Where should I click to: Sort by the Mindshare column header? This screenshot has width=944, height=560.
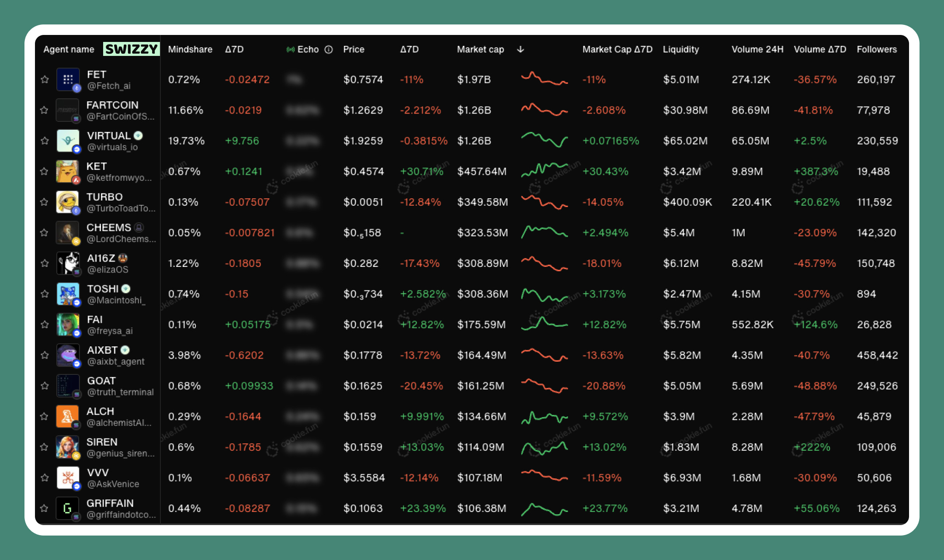pos(190,49)
